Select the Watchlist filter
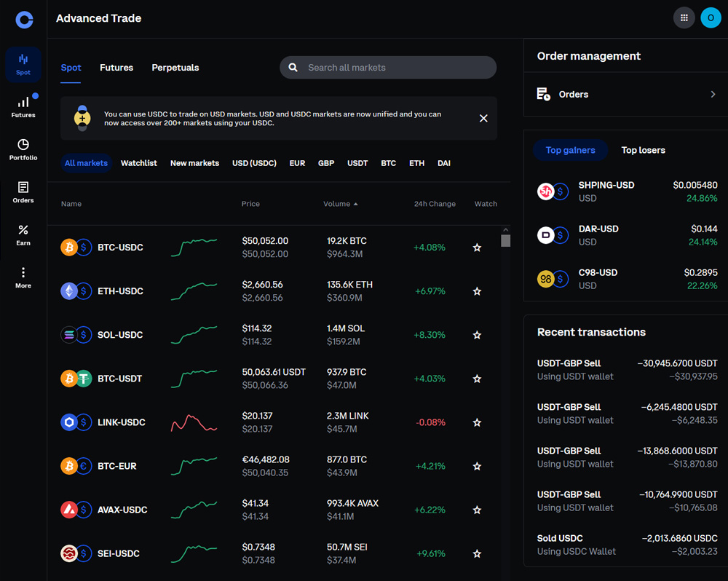 tap(139, 163)
